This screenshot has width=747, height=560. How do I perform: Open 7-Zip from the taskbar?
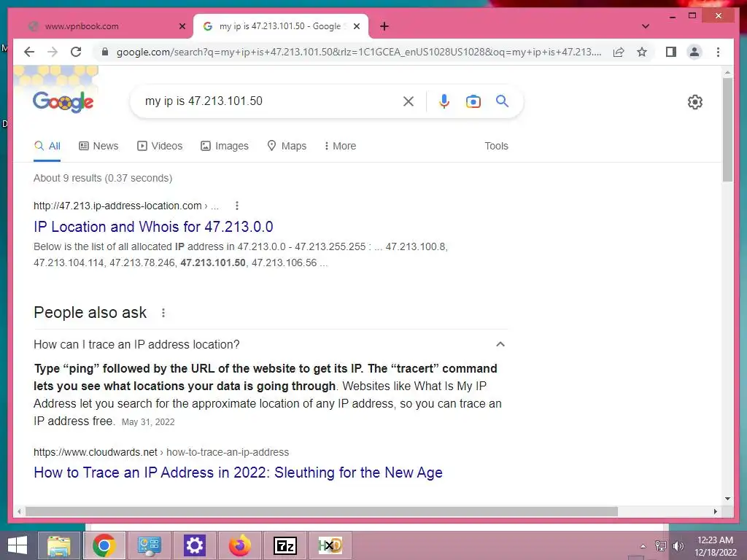[x=285, y=545]
